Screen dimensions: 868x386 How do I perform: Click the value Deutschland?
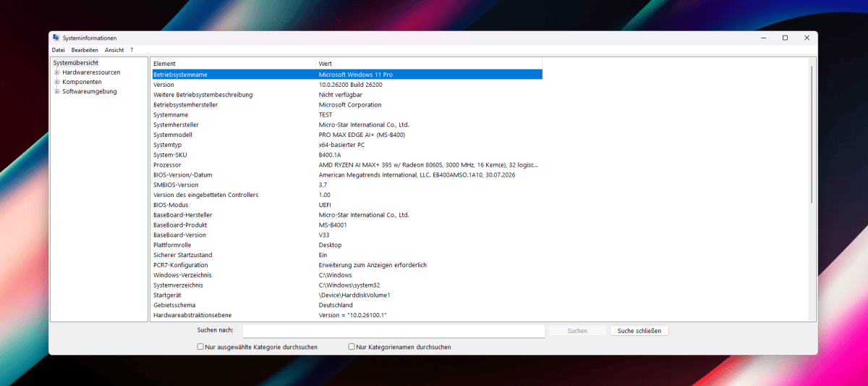(336, 305)
